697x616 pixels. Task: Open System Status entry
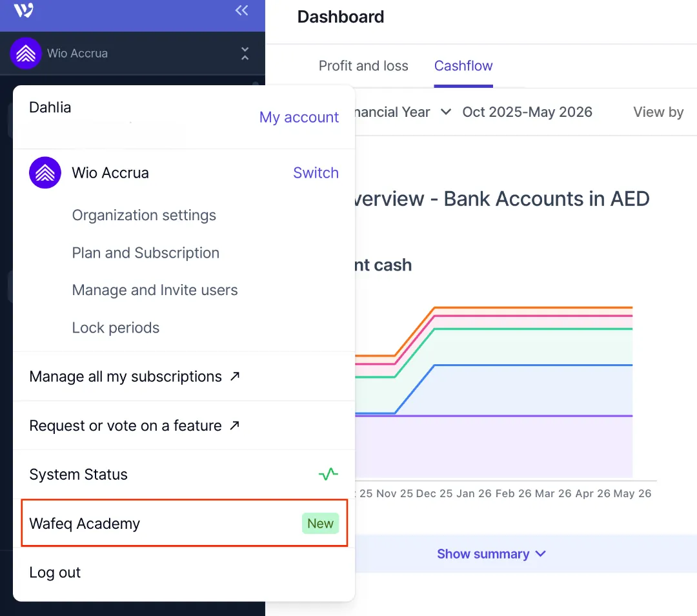184,475
